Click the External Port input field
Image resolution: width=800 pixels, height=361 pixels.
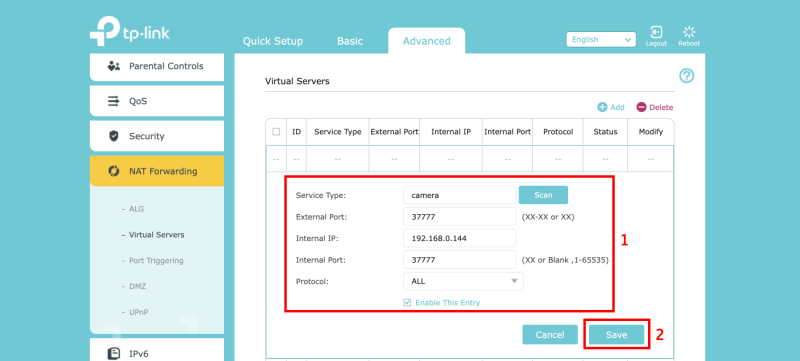[460, 217]
